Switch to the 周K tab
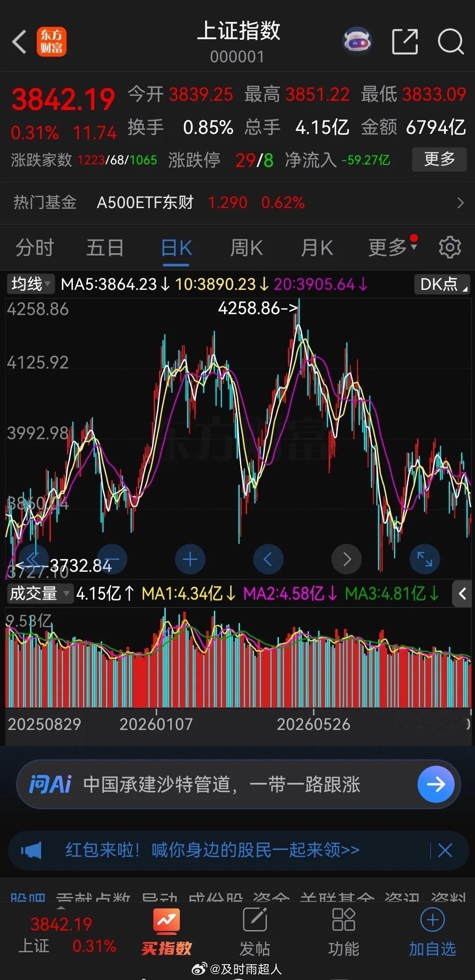Screen dimensions: 475x980 coord(246,247)
